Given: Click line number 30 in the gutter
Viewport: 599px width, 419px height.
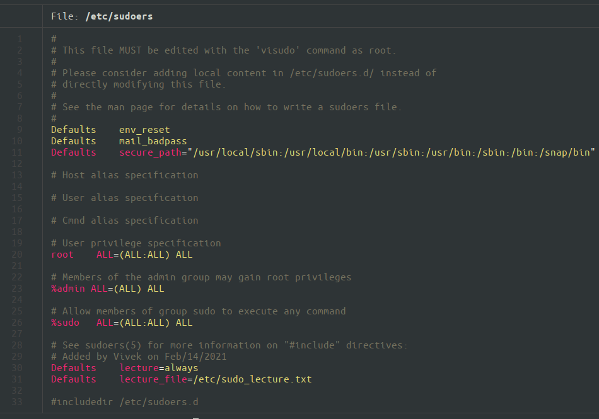Looking at the screenshot, I should (17, 368).
